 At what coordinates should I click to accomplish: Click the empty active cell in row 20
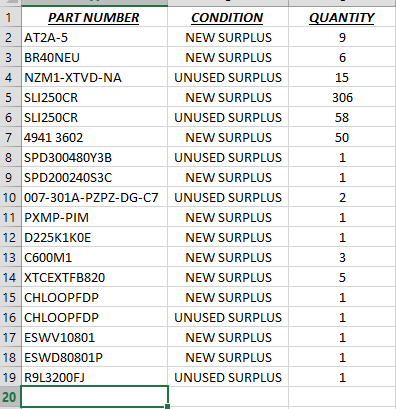94,397
